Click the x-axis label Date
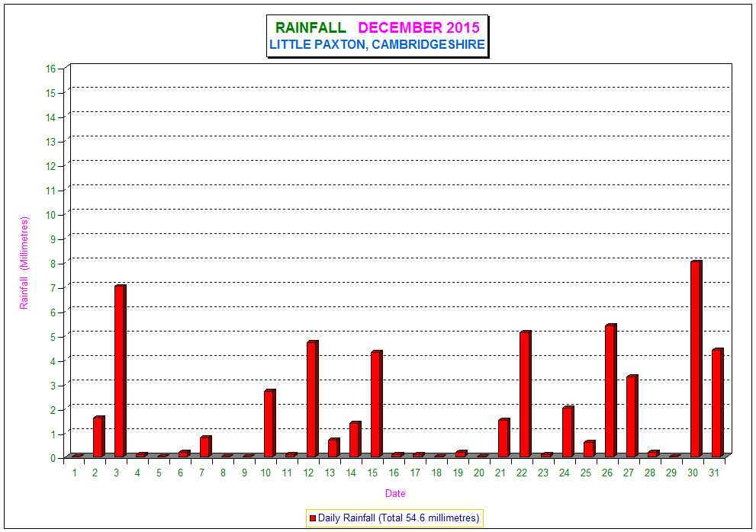The image size is (756, 532). tap(395, 493)
